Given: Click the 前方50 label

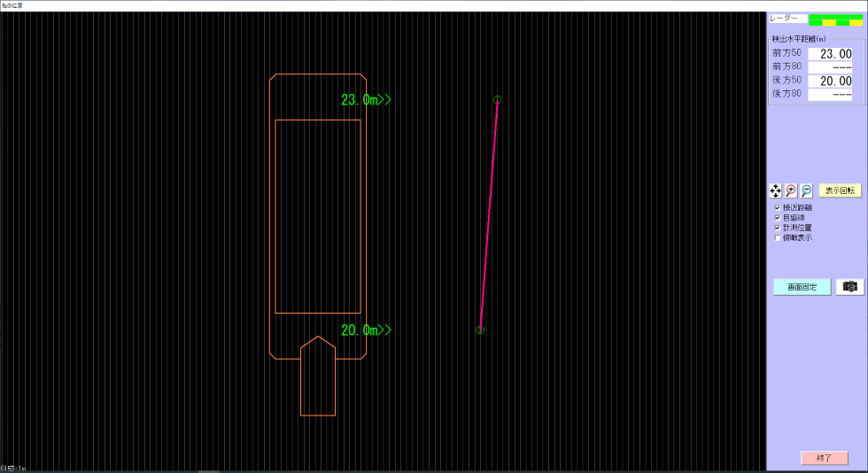Looking at the screenshot, I should point(787,53).
